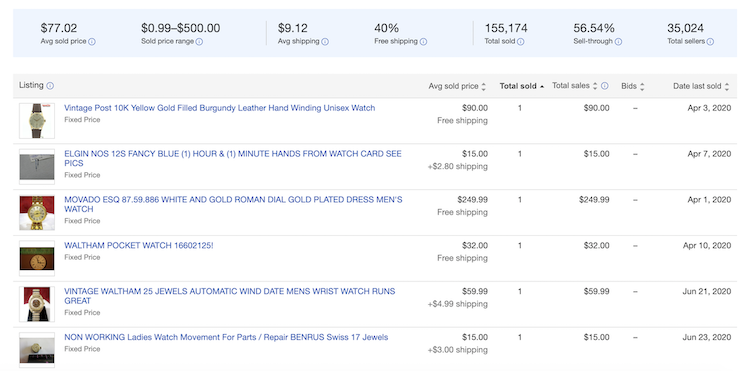This screenshot has width=749, height=371.
Task: Sort table by Date last sold column
Action: [701, 86]
